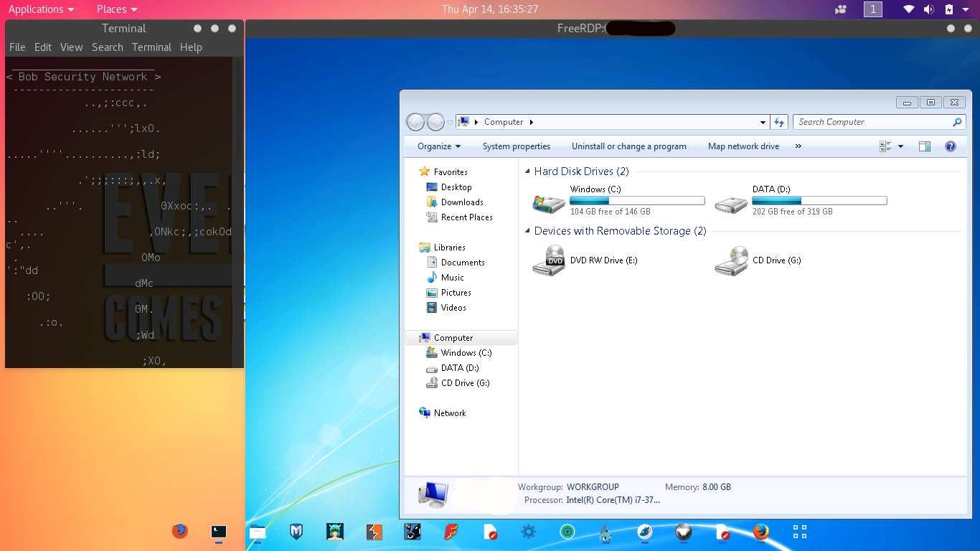
Task: Click Uninstall or change a program
Action: coord(628,146)
